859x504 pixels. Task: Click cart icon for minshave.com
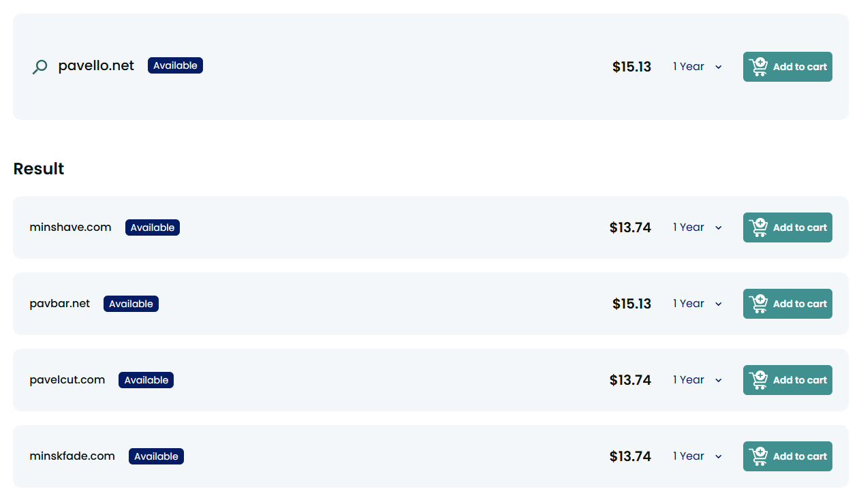(x=758, y=227)
